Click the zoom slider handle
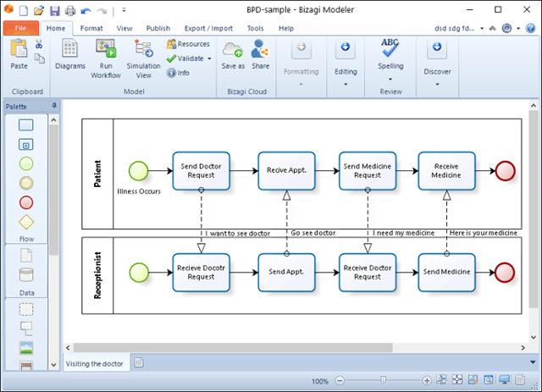The height and width of the screenshot is (392, 542). tap(383, 380)
